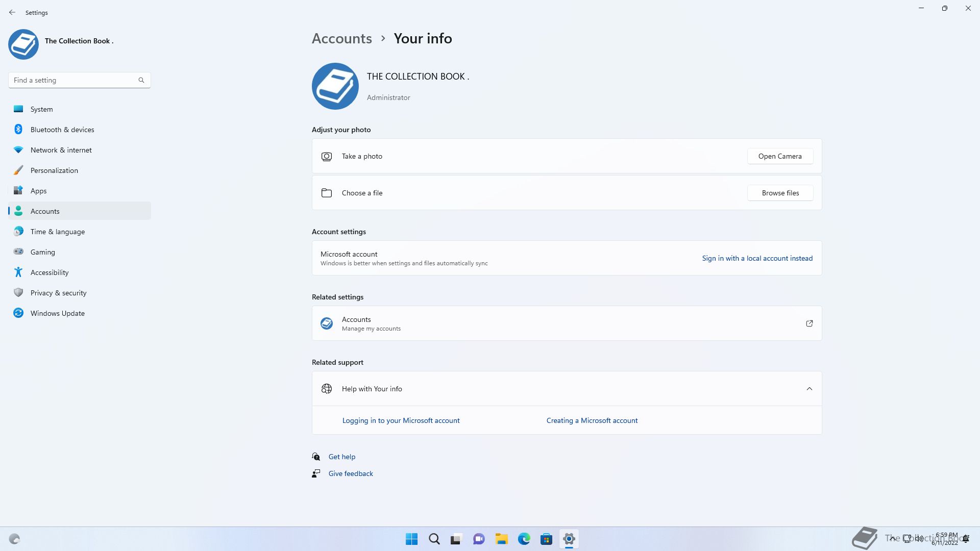Click the Get help headset icon
This screenshot has width=980, height=551.
click(x=316, y=457)
